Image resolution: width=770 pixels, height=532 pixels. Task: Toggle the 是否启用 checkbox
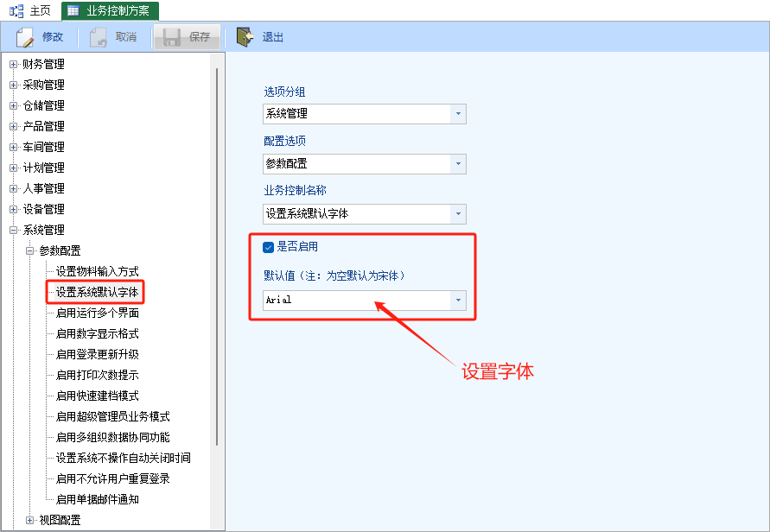point(268,247)
